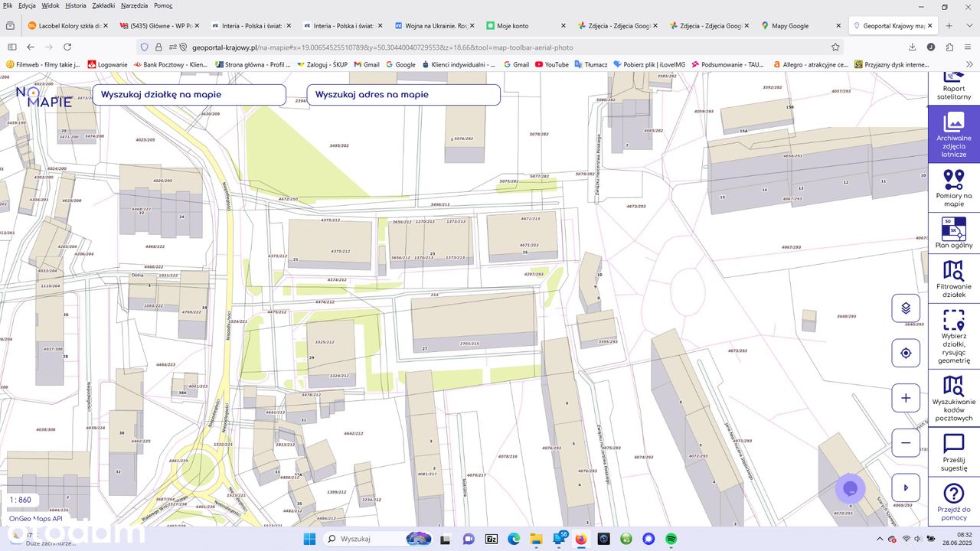Screen dimensions: 980x551
Task: Click the Na Mapie logo
Action: [x=44, y=96]
